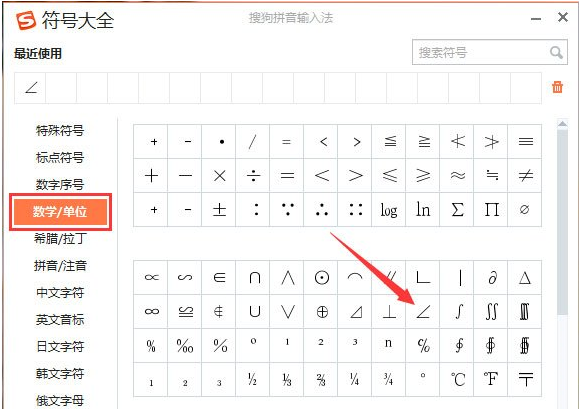This screenshot has height=409, width=579.
Task: Insert the three-quarters fraction ¾
Action: click(x=389, y=379)
